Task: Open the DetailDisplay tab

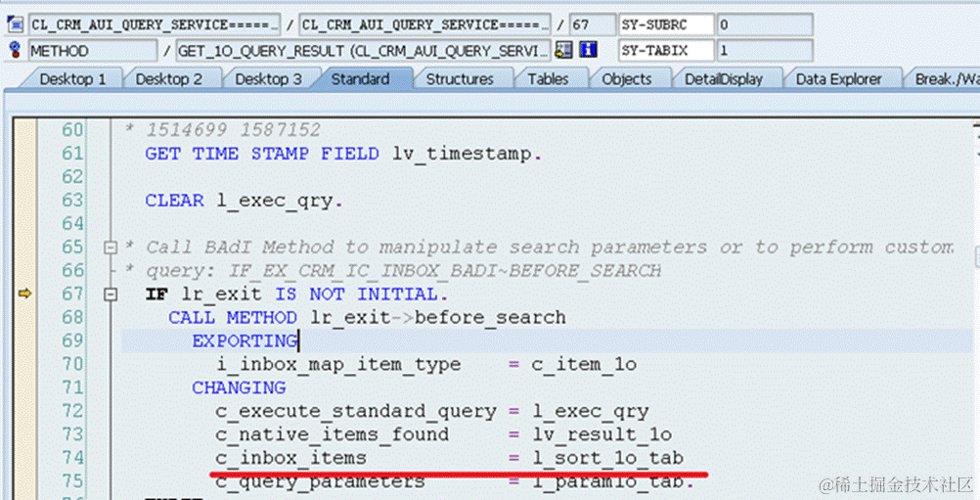Action: tap(724, 79)
